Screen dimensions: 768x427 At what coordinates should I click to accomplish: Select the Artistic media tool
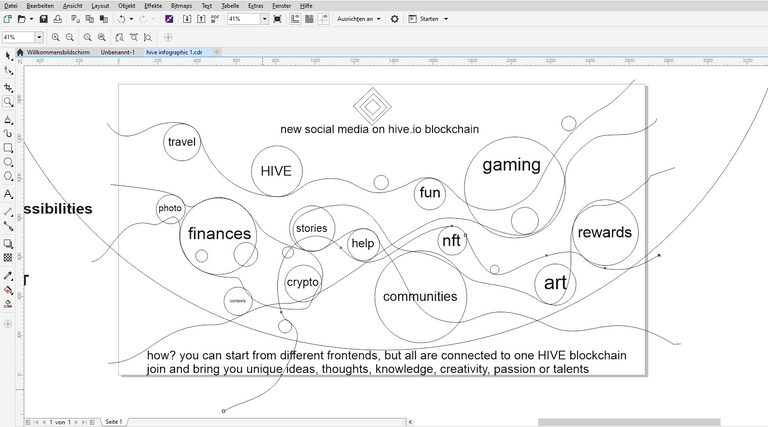8,119
